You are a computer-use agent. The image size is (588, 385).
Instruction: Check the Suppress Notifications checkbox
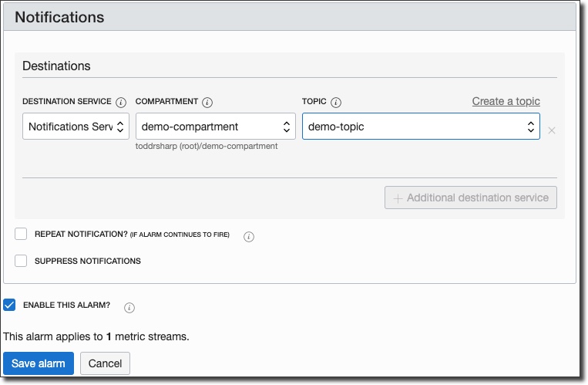21,261
